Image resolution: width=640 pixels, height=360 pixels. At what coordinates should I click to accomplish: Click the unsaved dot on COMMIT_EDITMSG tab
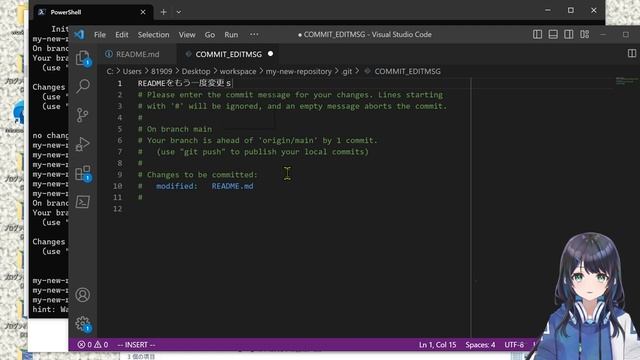270,54
